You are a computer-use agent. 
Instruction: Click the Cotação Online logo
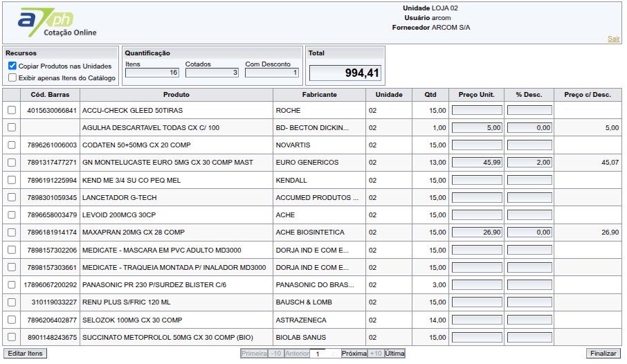(57, 24)
